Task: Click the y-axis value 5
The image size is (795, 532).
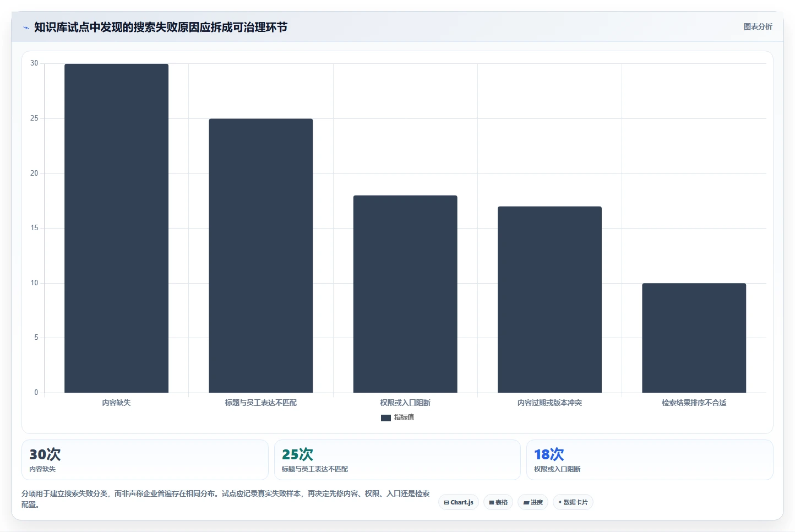Action: coord(36,338)
